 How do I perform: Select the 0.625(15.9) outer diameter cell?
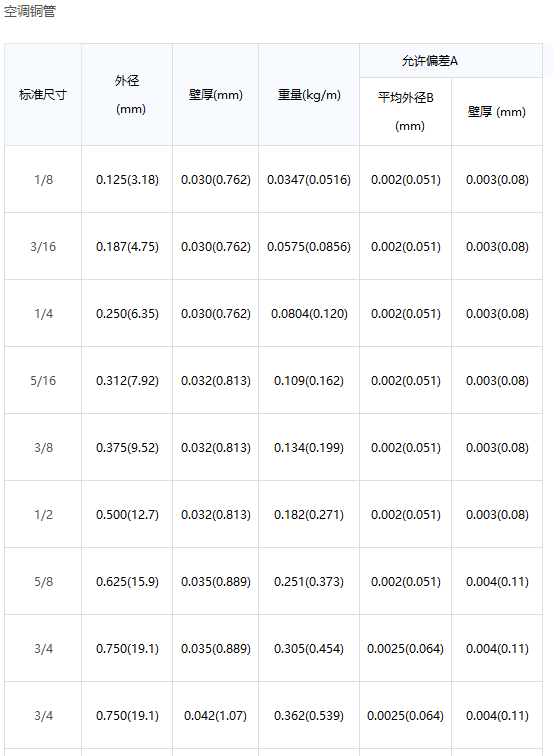coord(127,581)
